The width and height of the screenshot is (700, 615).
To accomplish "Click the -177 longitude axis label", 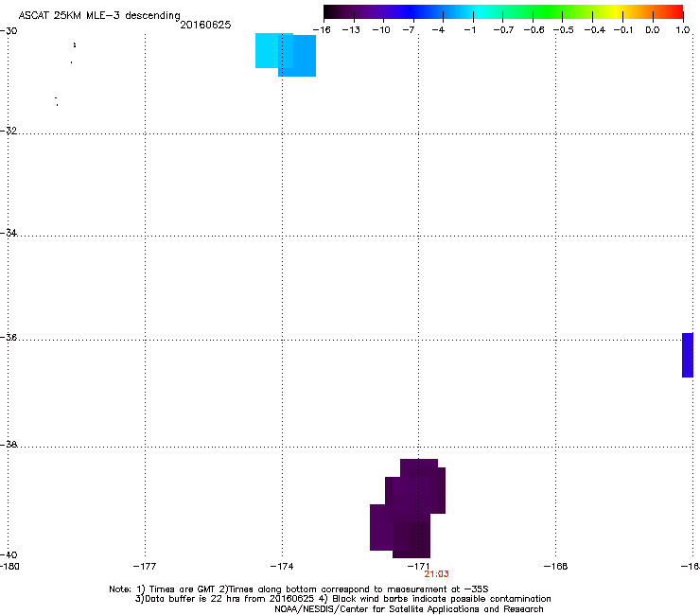I will 145,567.
